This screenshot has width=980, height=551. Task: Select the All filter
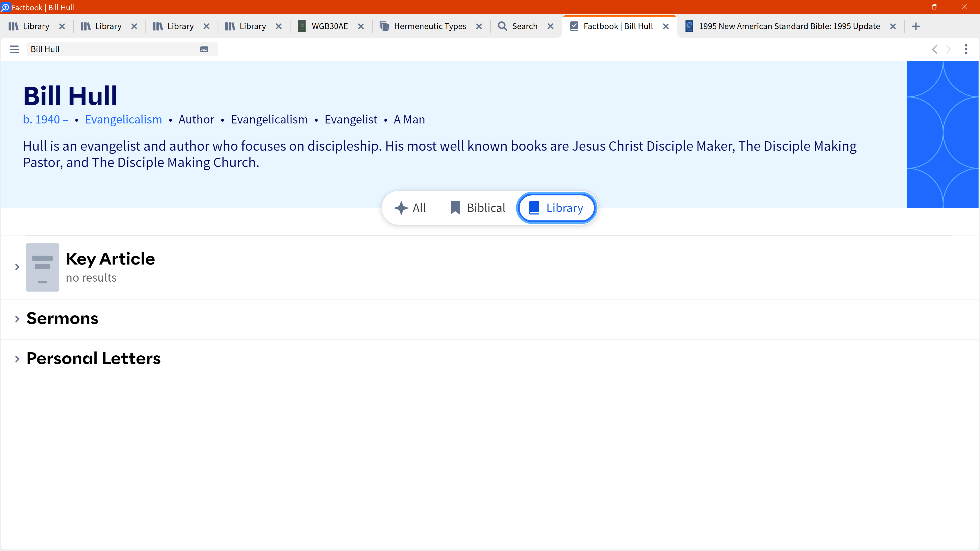[x=410, y=208]
